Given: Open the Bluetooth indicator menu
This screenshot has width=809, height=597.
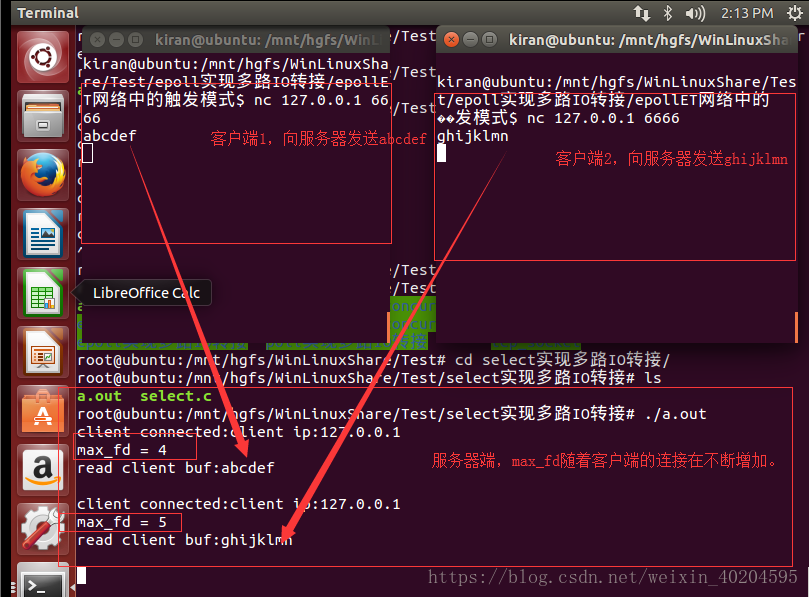Looking at the screenshot, I should tap(668, 13).
